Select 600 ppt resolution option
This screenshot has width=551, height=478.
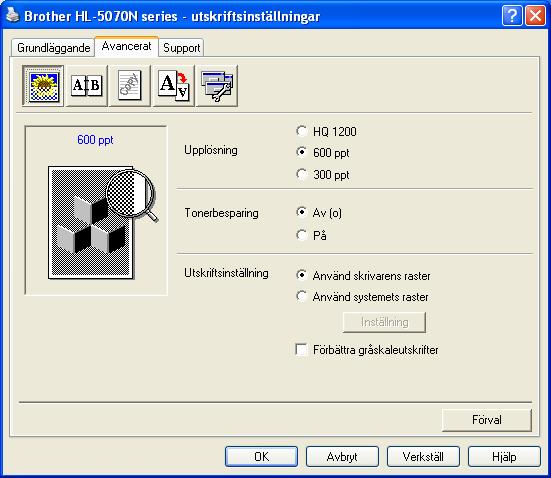323,153
